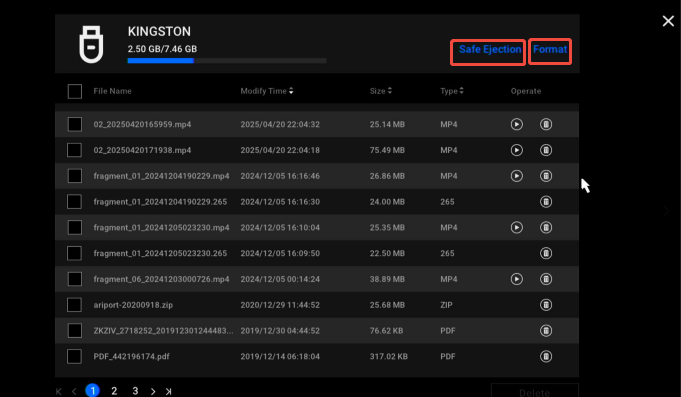Viewport: 681px width, 397px height.
Task: Go to first page icon
Action: click(59, 391)
